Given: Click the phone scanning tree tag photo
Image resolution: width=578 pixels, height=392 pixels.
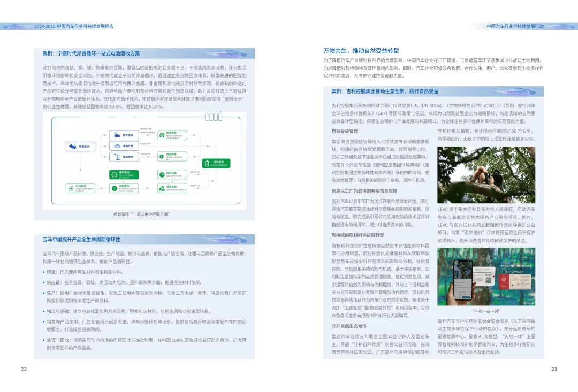Looking at the screenshot, I should tap(486, 276).
